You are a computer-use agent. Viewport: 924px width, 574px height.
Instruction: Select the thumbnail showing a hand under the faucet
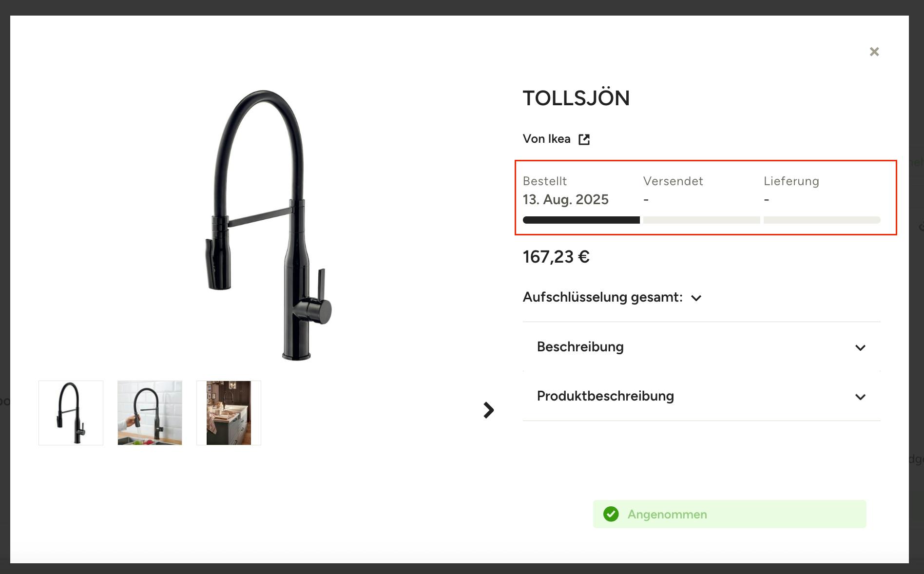(150, 413)
